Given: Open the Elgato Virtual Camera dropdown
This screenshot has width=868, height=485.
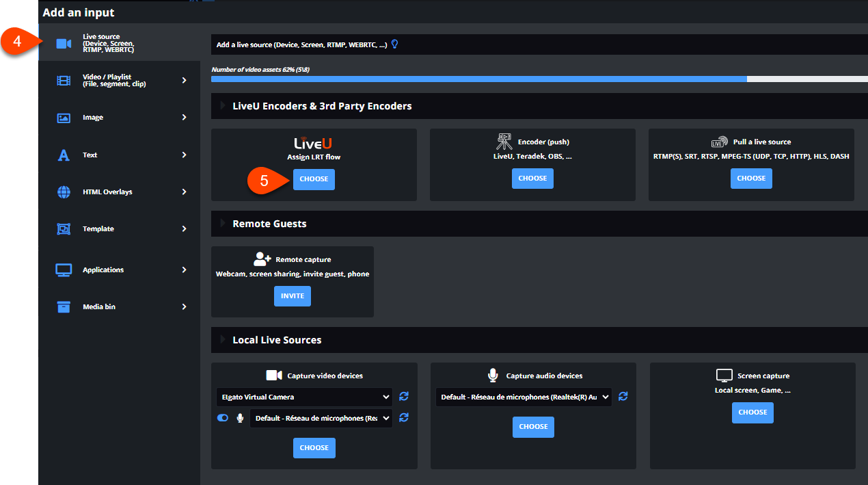Looking at the screenshot, I should point(303,396).
